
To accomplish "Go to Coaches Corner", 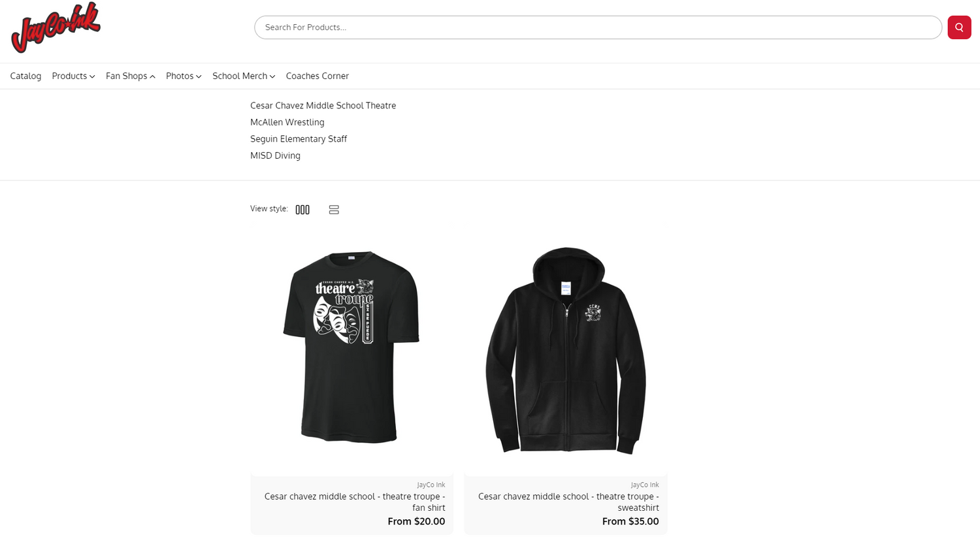I will pos(317,76).
